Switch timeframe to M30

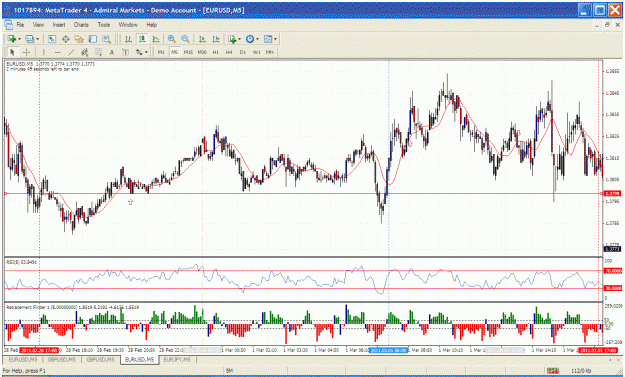(202, 52)
